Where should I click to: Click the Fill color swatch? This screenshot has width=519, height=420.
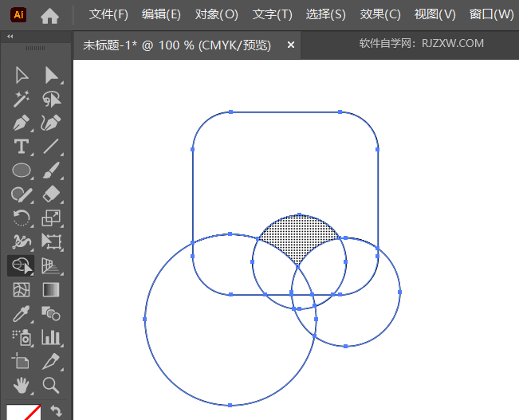[23, 412]
